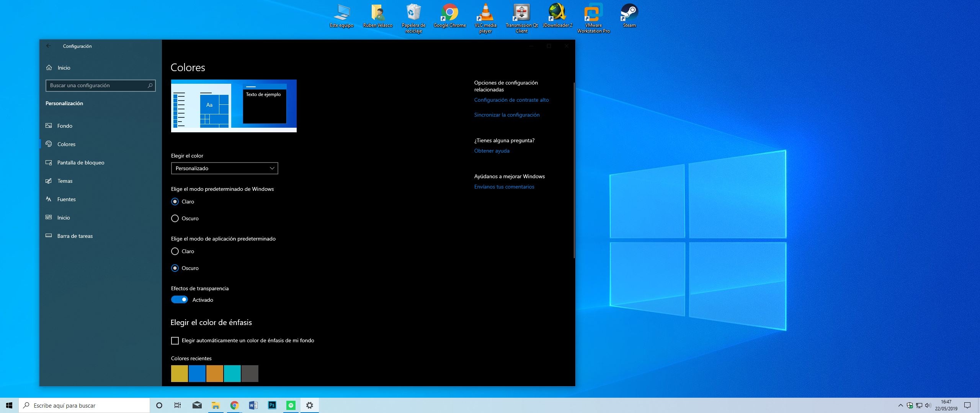Viewport: 980px width, 413px height.
Task: Open Configuración de contraste alto link
Action: point(511,100)
